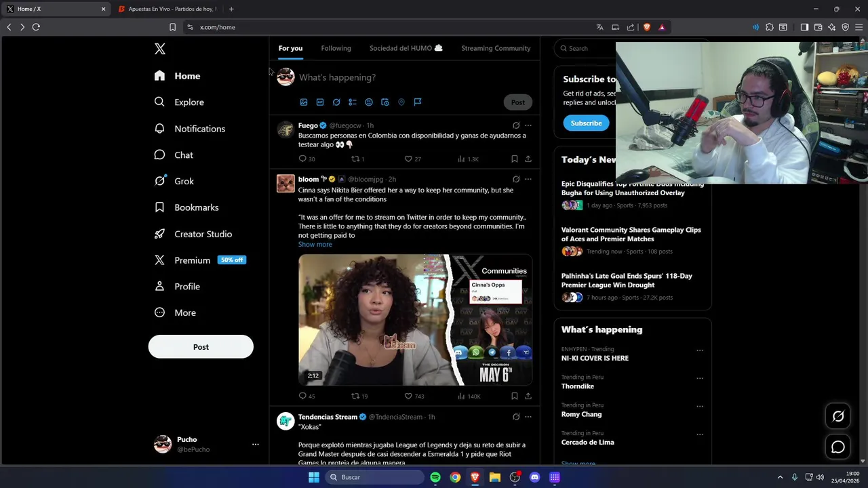Click the blue Subscribe button
The image size is (868, 488).
point(586,123)
